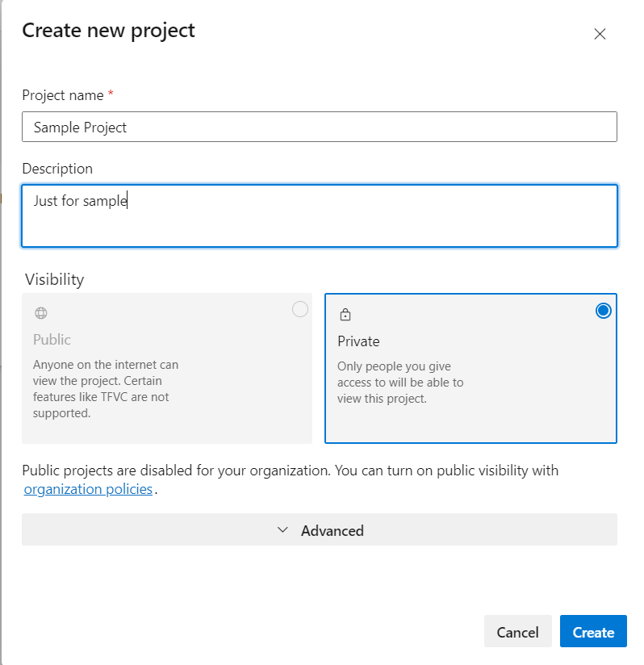
Task: Cancel the project creation
Action: 517,631
